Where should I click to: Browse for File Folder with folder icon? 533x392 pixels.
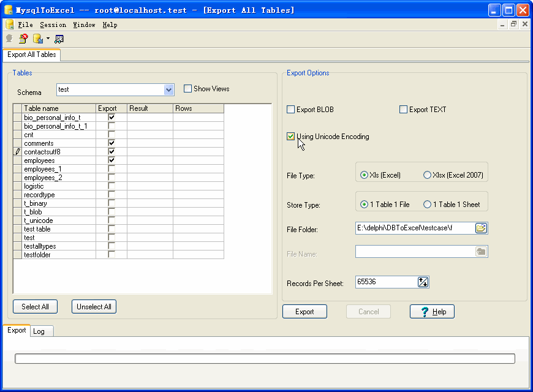[481, 228]
